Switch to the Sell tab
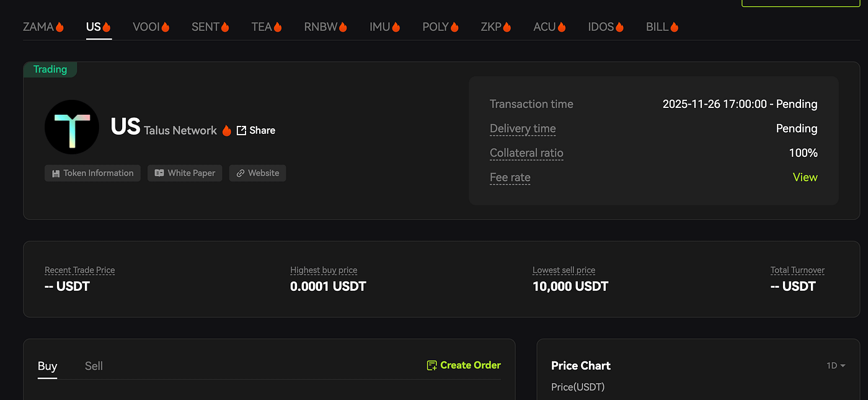The image size is (868, 400). 94,366
